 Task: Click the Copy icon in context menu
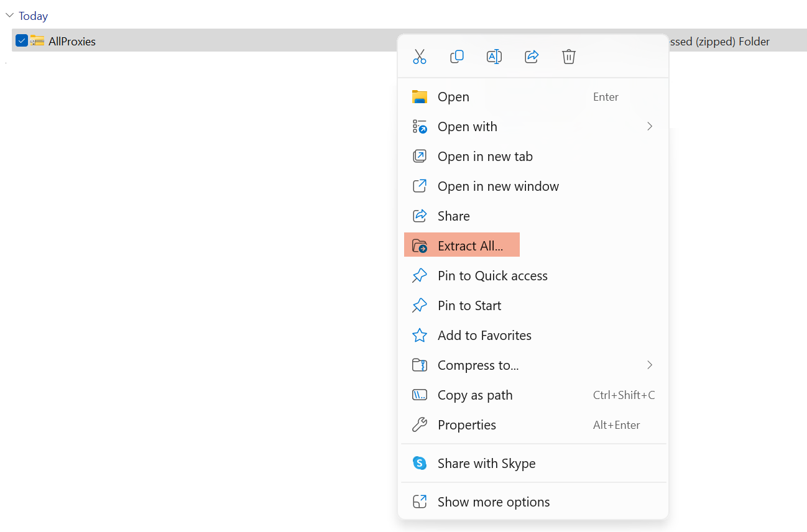point(457,57)
